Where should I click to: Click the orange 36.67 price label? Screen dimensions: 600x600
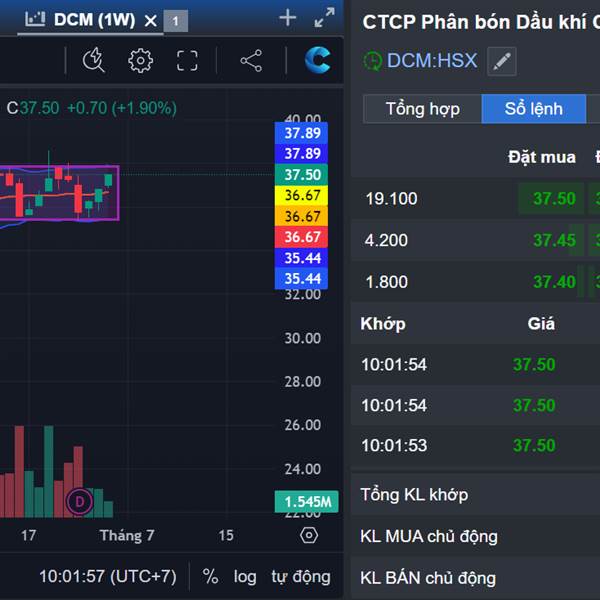[x=302, y=216]
